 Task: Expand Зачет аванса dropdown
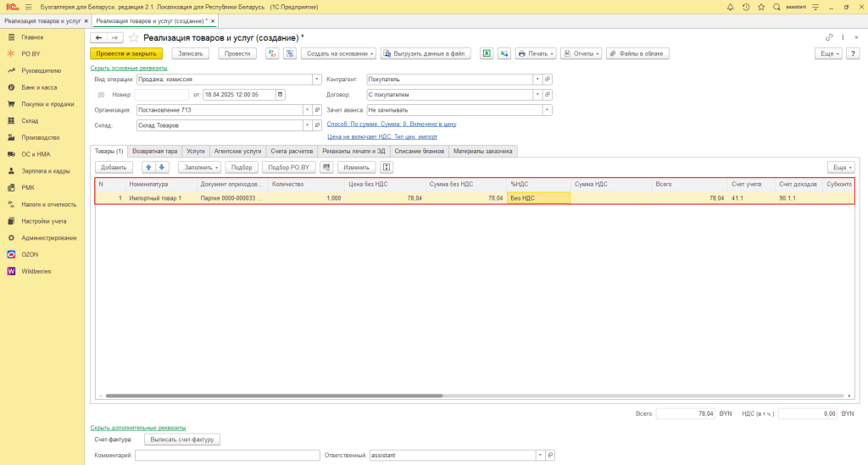pyautogui.click(x=547, y=110)
